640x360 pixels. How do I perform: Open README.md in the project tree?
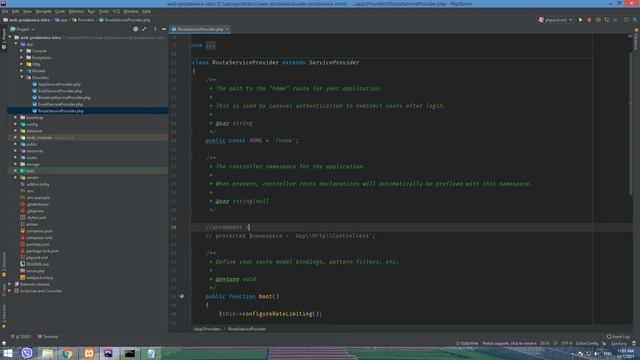coord(37,264)
